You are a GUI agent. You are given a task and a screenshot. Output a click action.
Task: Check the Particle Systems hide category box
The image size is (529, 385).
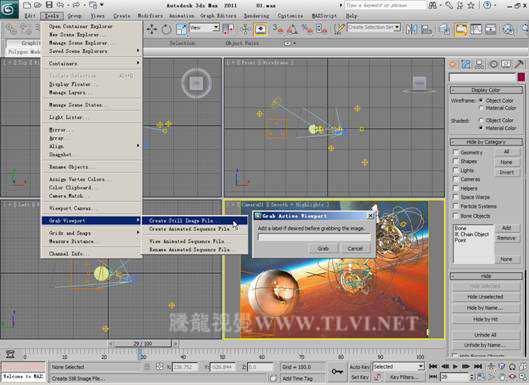click(455, 206)
